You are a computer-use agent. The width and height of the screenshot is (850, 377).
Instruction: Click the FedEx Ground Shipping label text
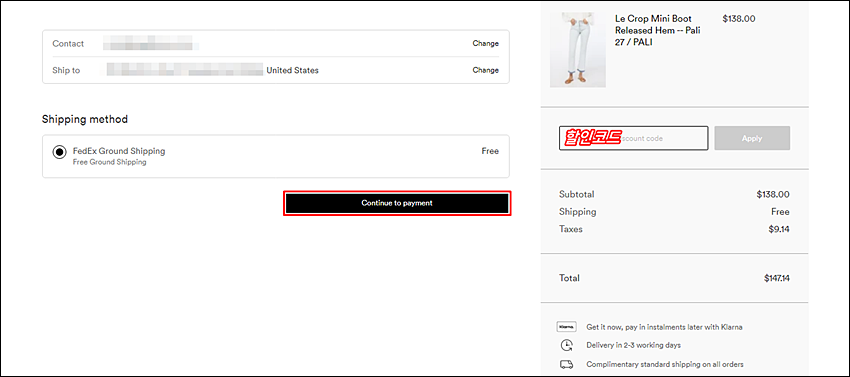(x=119, y=151)
